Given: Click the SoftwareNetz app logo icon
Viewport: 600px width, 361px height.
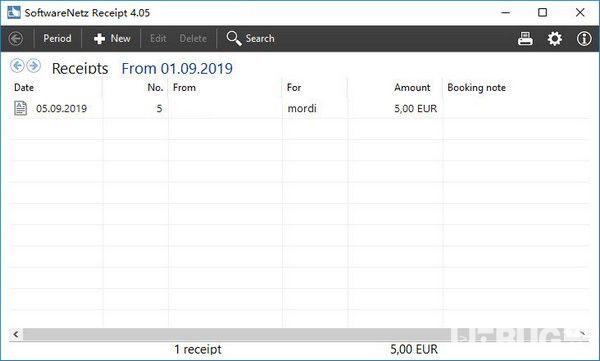Looking at the screenshot, I should click(14, 12).
